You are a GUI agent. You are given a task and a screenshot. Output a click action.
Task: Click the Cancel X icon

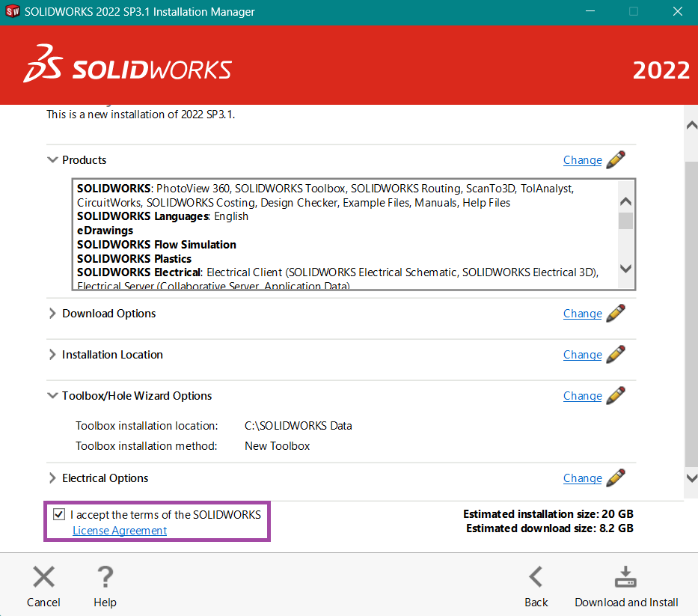coord(43,577)
